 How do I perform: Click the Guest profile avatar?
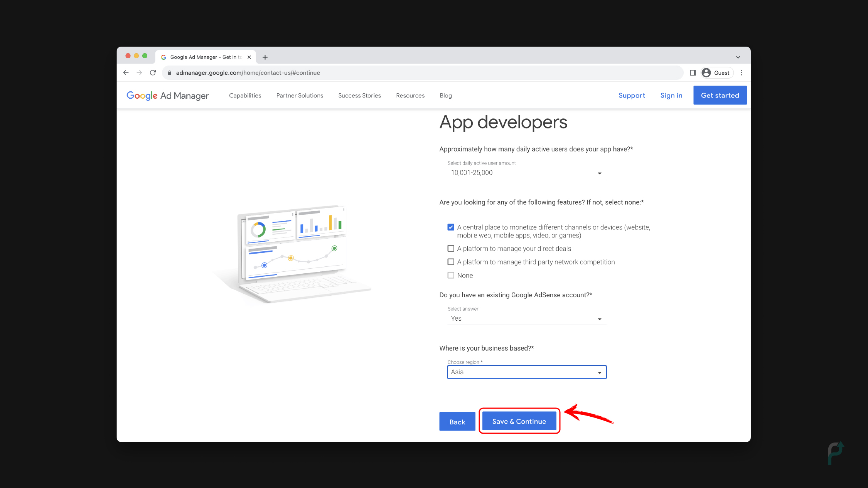coord(706,72)
